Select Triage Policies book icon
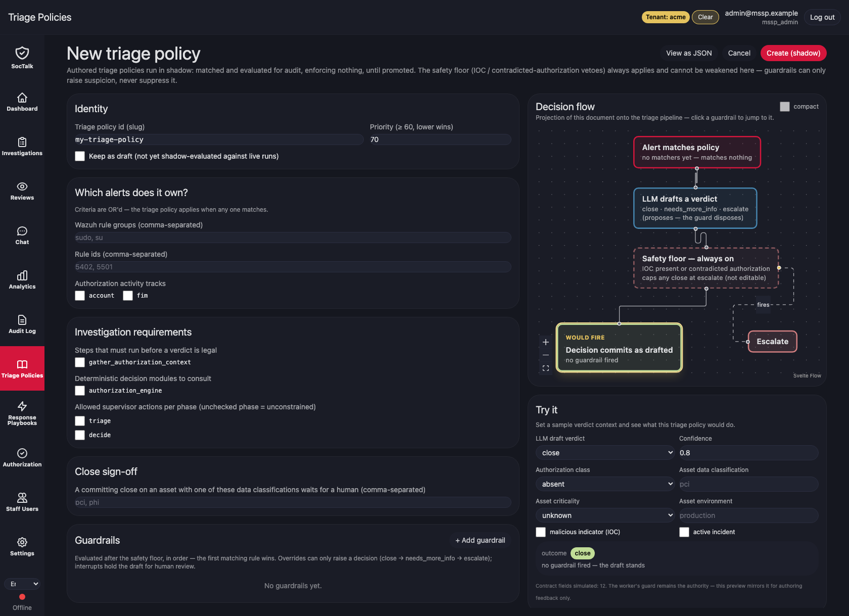Viewport: 849px width, 616px height. pyautogui.click(x=22, y=364)
